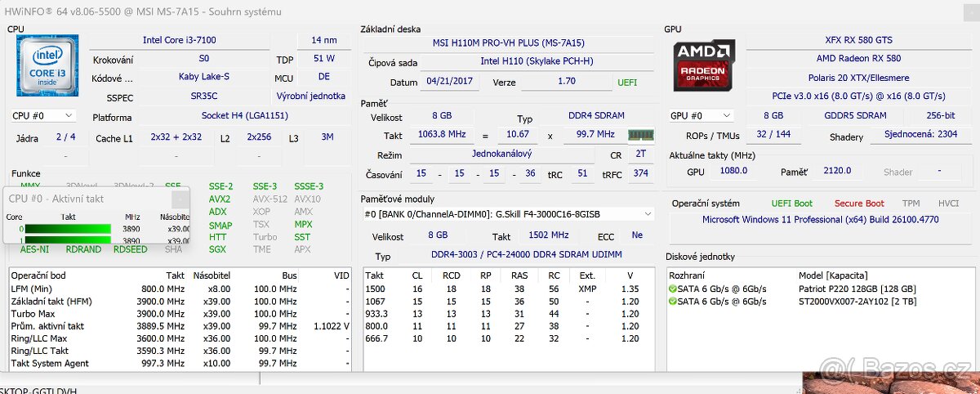The width and height of the screenshot is (980, 394).
Task: Click the SR35C SSPEC value
Action: pyautogui.click(x=204, y=96)
